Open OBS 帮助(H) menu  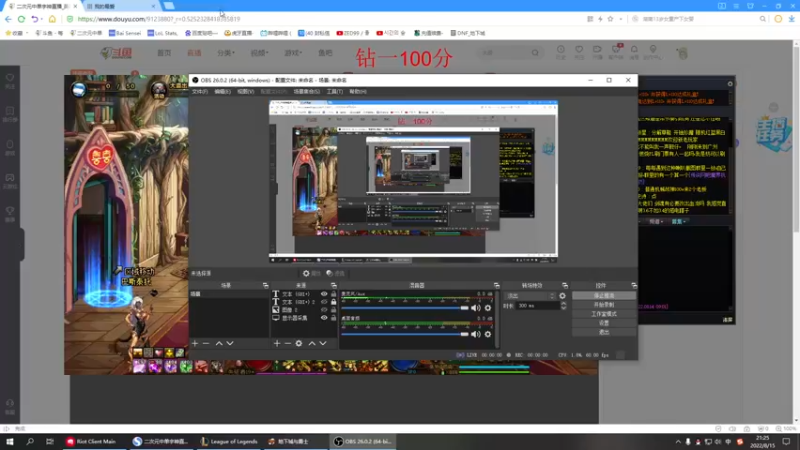pyautogui.click(x=358, y=92)
